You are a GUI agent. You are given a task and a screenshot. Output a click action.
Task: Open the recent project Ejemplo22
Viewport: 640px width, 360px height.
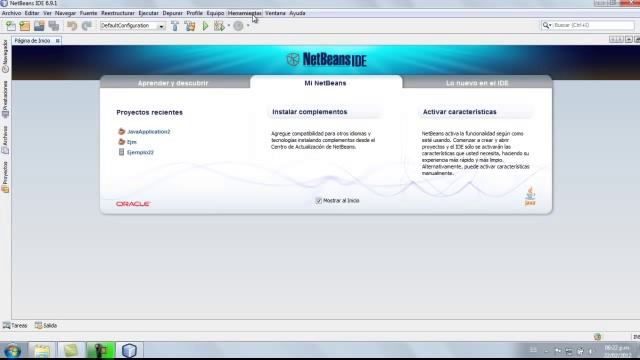140,152
